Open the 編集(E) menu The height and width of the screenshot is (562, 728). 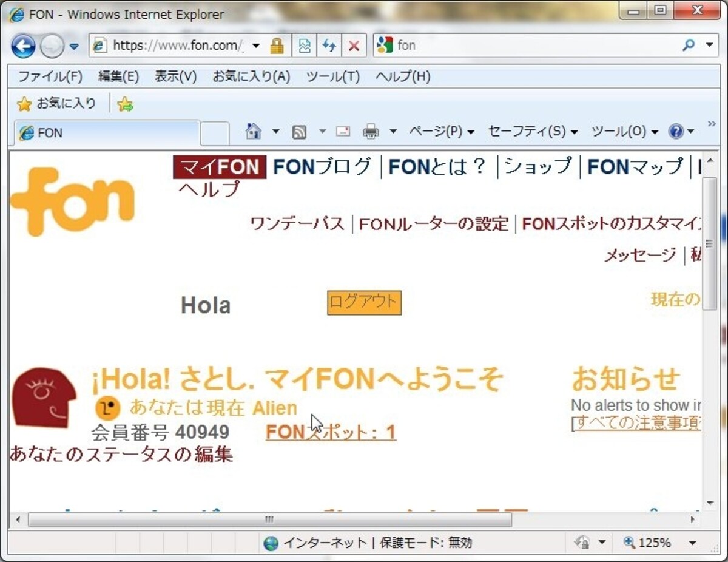tap(118, 77)
